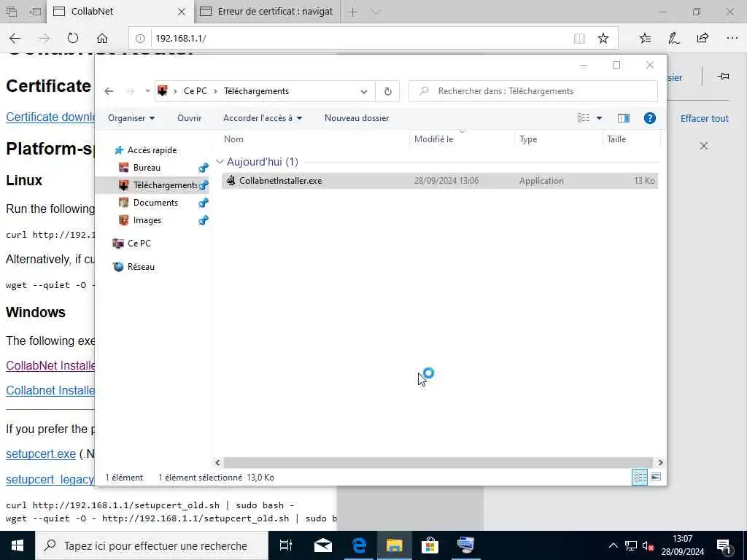Refresh the Téléchargements folder
Image resolution: width=747 pixels, height=560 pixels.
388,91
